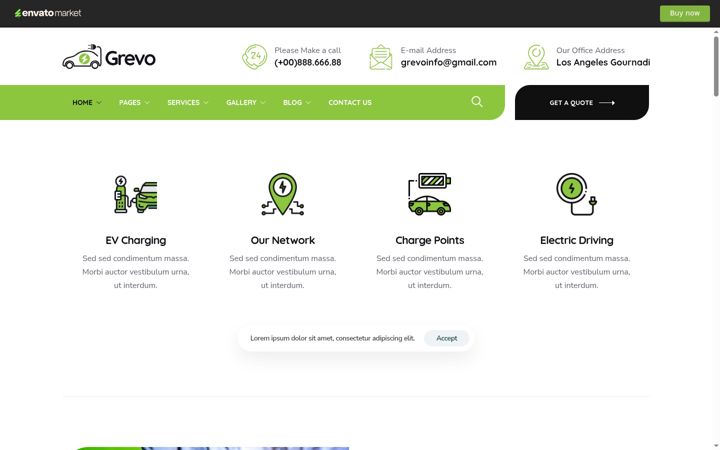
Task: Click the 'Our Office Address' label
Action: 590,51
